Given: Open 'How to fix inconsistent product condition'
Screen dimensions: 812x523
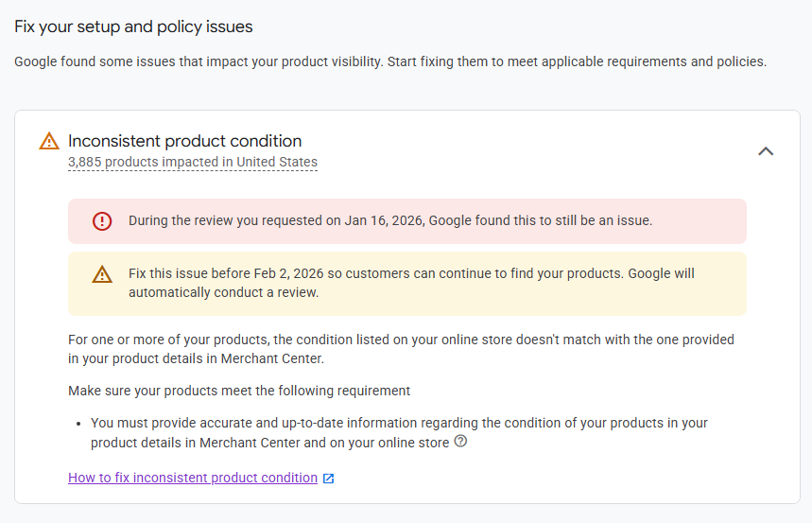Looking at the screenshot, I should click(193, 478).
